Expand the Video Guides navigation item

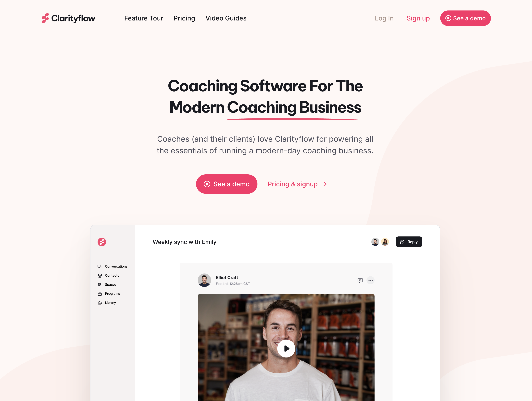(x=226, y=18)
